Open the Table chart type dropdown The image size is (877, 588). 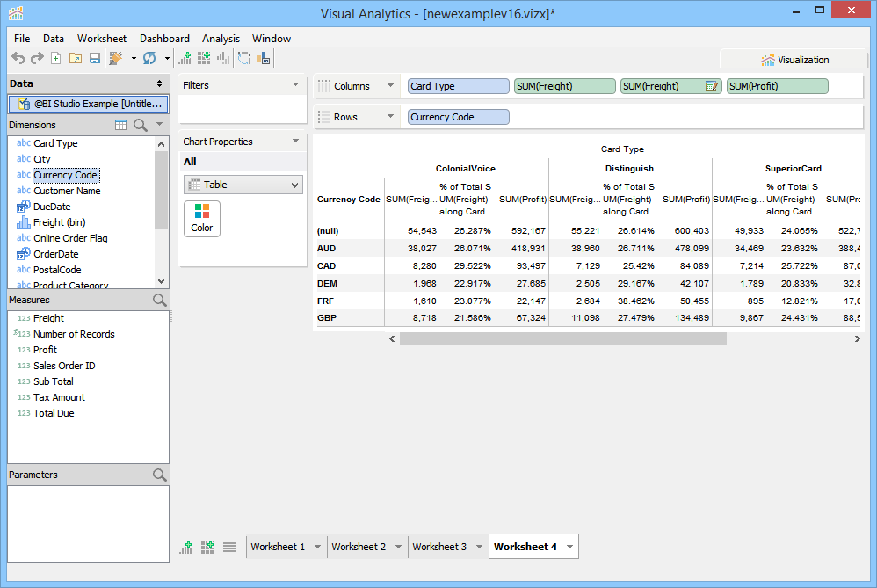pyautogui.click(x=243, y=185)
